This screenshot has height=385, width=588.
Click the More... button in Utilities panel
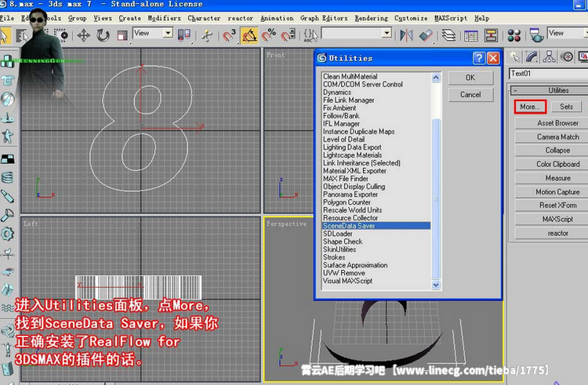pos(530,107)
